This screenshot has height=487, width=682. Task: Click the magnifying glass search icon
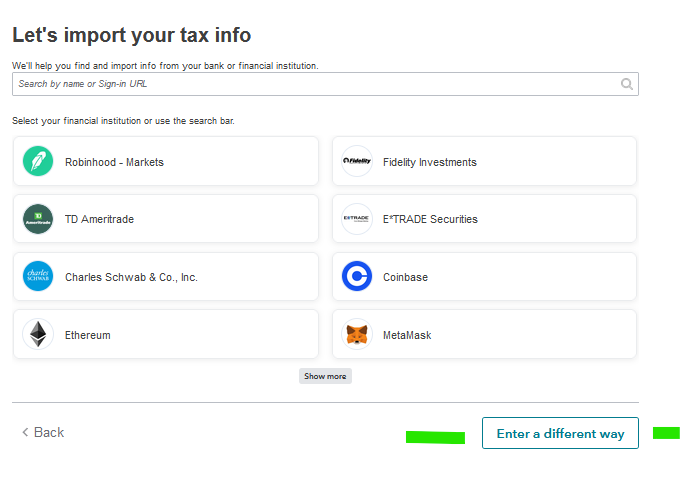[626, 84]
